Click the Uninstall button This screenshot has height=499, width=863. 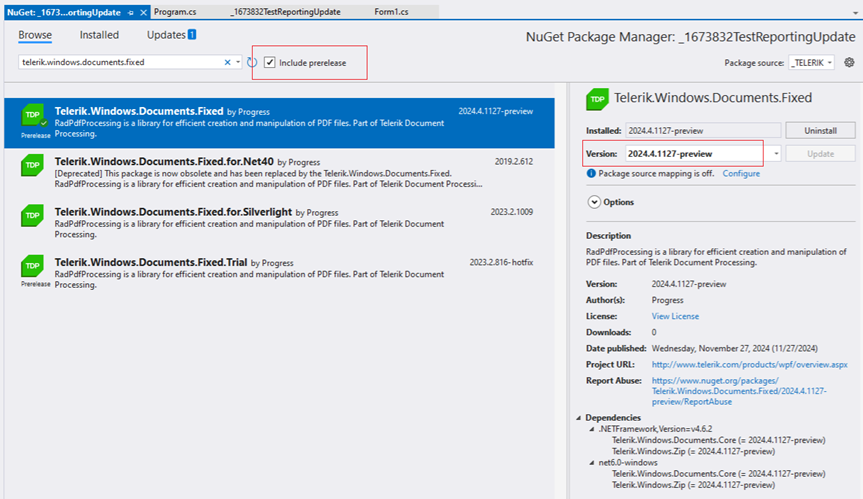820,130
